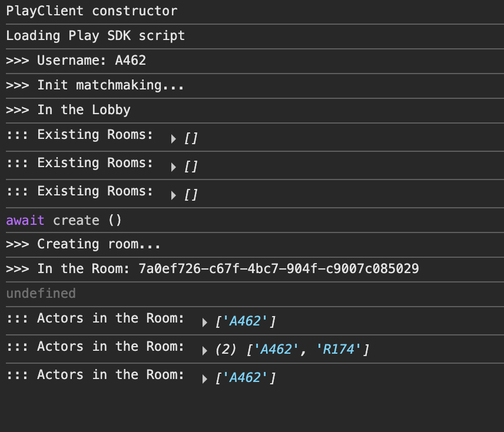Expand the first Existing Rooms array triangle
Image resolution: width=504 pixels, height=432 pixels.
point(174,139)
